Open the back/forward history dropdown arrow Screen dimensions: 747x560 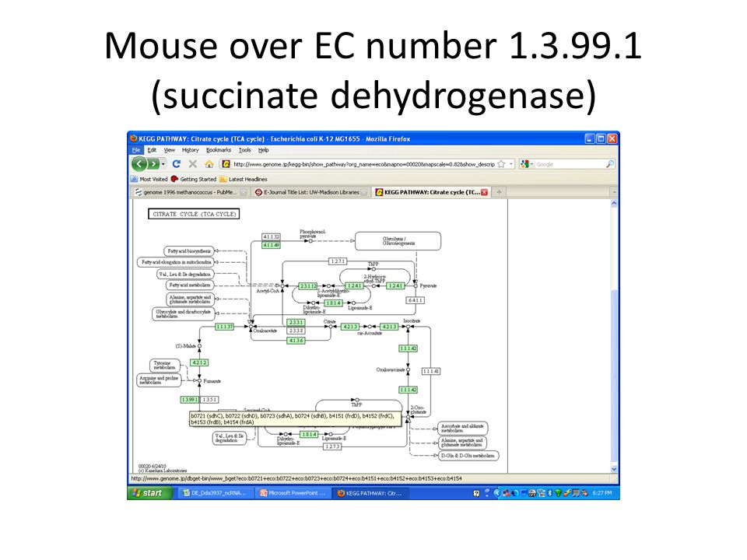[163, 164]
